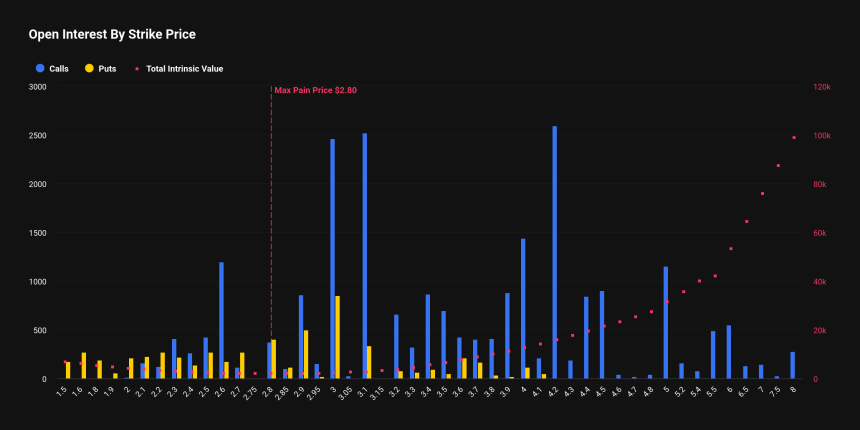Click the intrinsic value dot at strike 7
Viewport: 860px width, 430px height.
coord(762,193)
